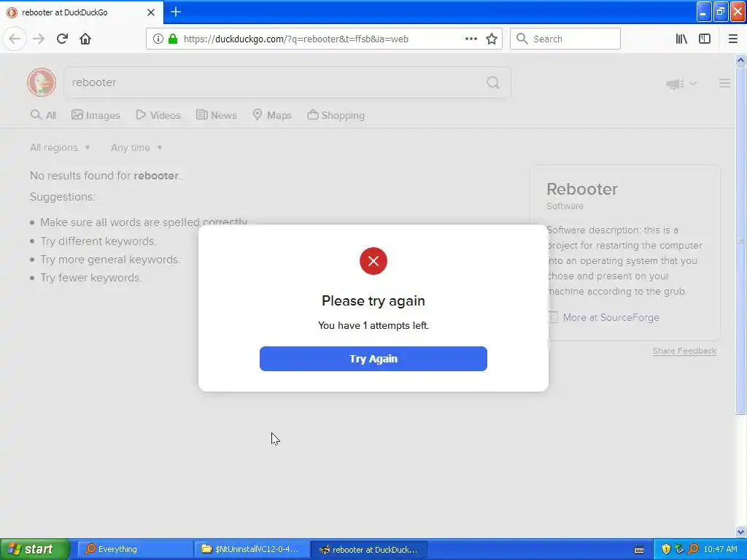Switch to the Images tab

pos(96,115)
